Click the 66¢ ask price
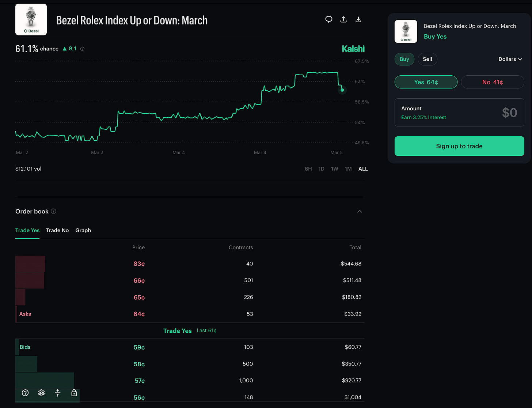Image resolution: width=532 pixels, height=408 pixels. [139, 281]
